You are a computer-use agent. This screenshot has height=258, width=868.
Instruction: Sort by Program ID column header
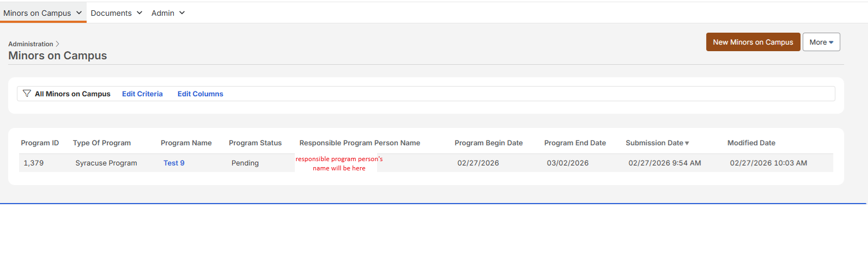click(x=40, y=143)
